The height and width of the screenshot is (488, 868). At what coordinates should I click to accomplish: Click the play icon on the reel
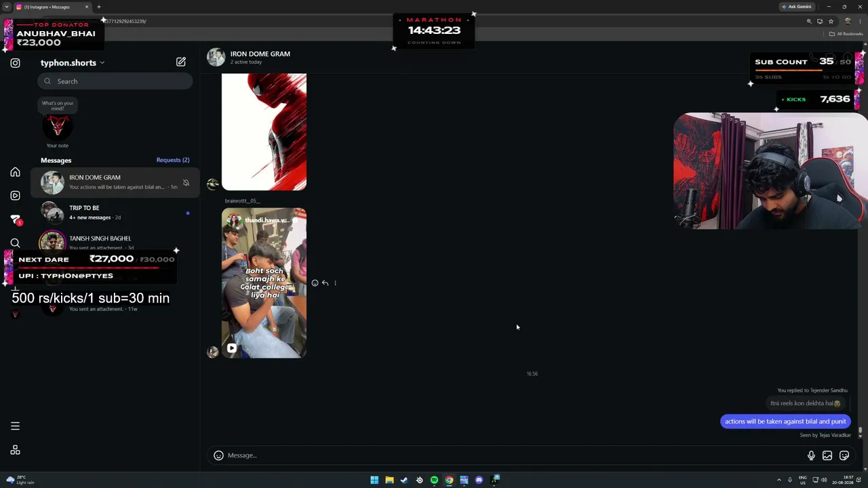[232, 348]
